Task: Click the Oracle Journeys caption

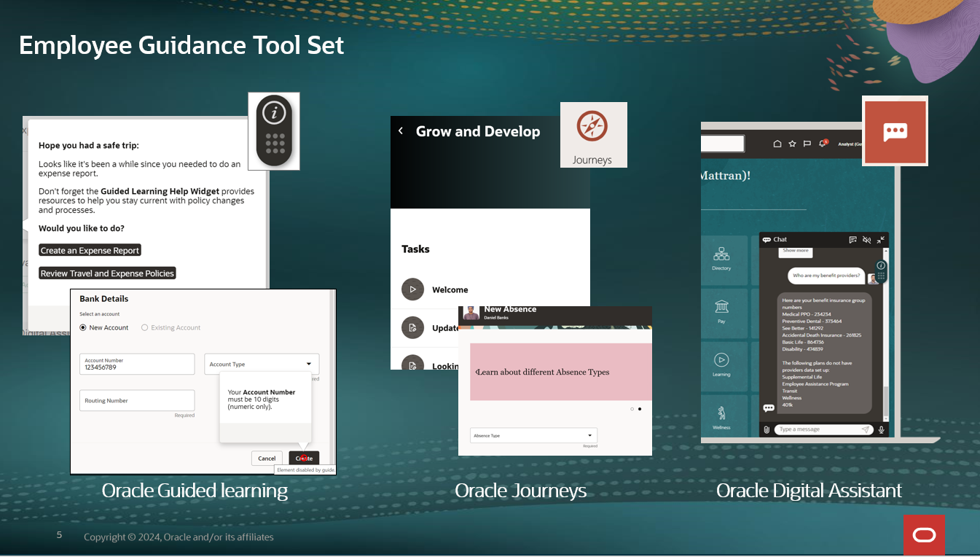Action: tap(520, 491)
